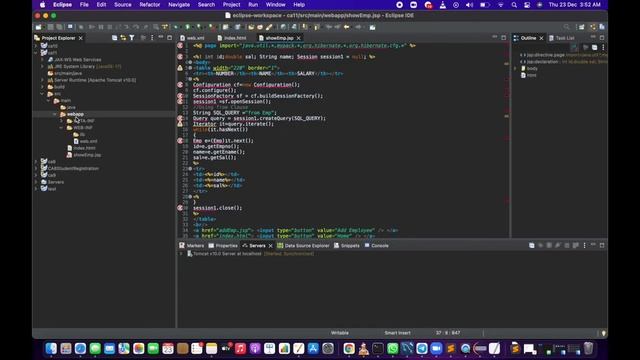The width and height of the screenshot is (640, 360).
Task: Expand the Server Runtime Apache Tomcat node
Action: (42, 80)
